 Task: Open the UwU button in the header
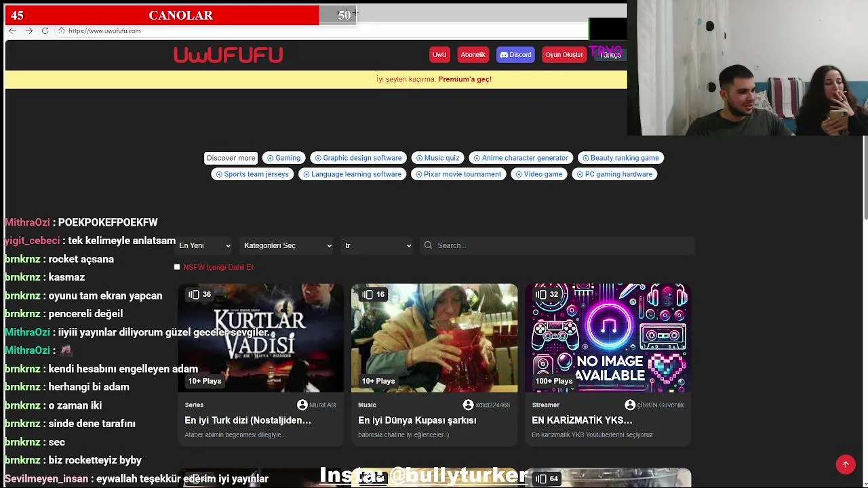tap(439, 55)
